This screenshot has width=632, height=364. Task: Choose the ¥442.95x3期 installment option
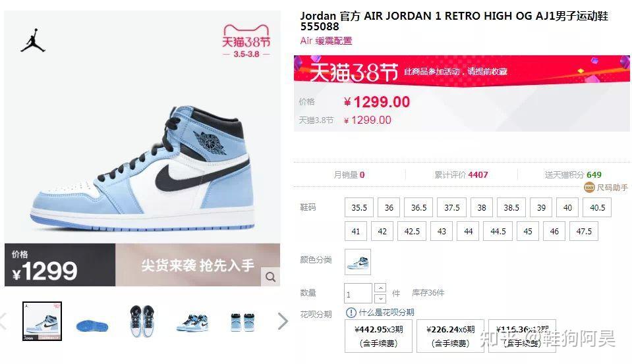[x=378, y=336]
